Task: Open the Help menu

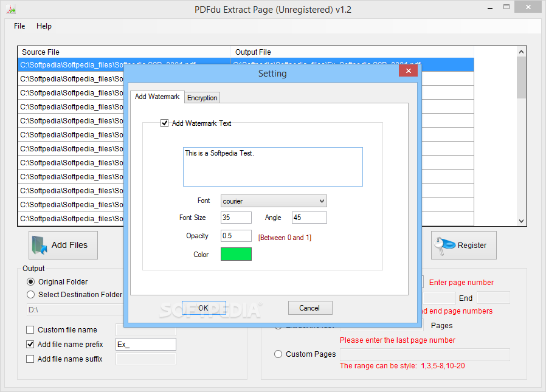Action: [x=44, y=26]
